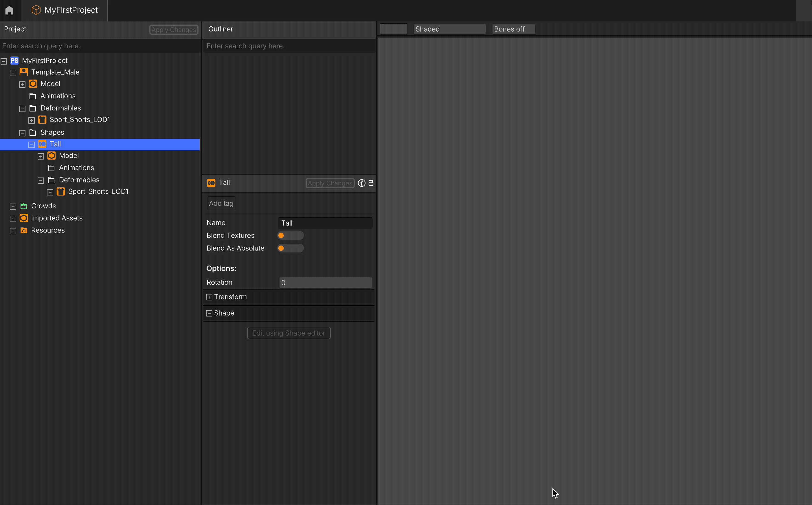Click the Model icon under Template_Male

click(x=33, y=84)
